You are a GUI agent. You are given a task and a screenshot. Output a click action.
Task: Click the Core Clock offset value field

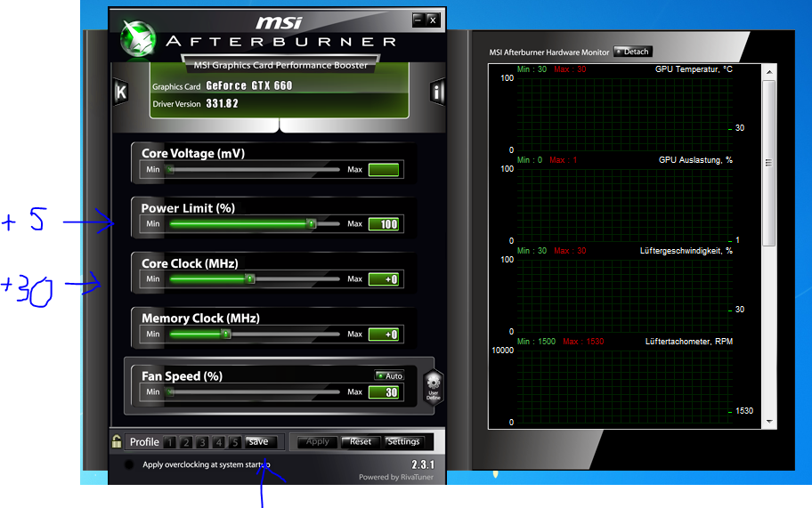click(x=384, y=279)
